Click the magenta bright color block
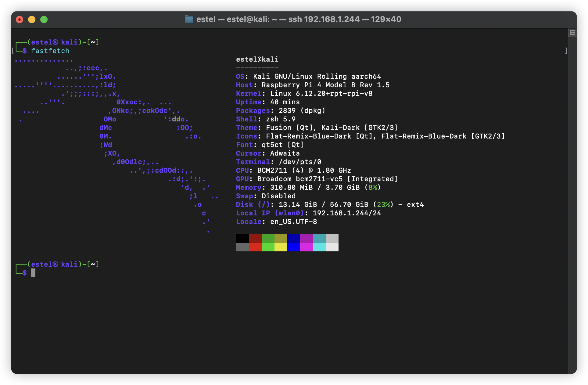 (306, 247)
